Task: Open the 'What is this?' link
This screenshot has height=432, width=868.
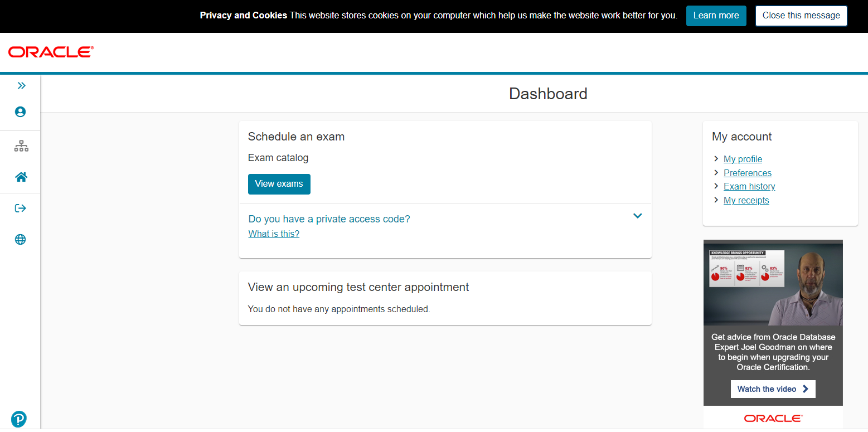Action: coord(274,234)
